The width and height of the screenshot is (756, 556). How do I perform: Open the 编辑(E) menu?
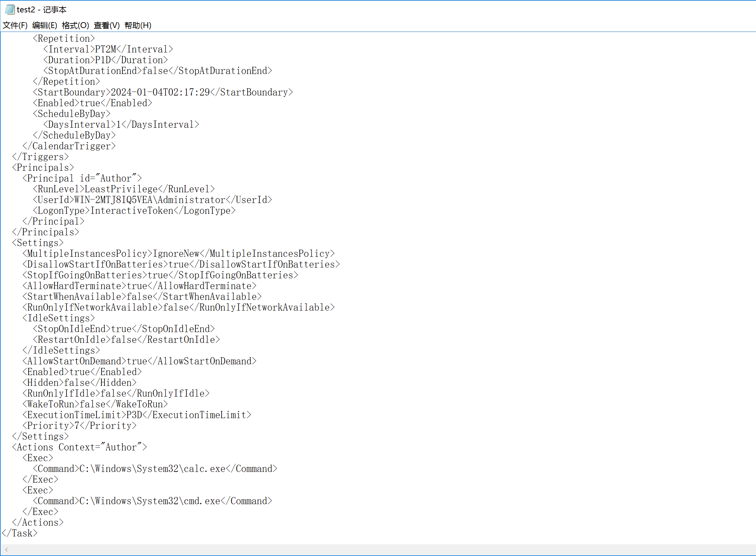44,25
